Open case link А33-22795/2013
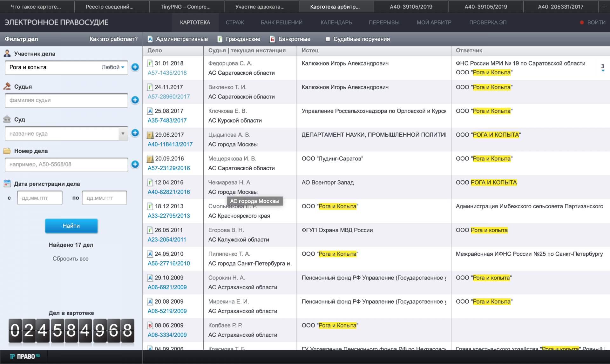610x364 pixels. pyautogui.click(x=169, y=216)
